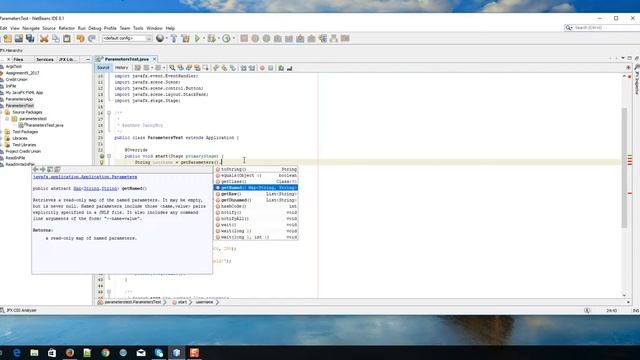640x360 pixels.
Task: Click the Build Project hammer icon
Action: pyautogui.click(x=174, y=38)
